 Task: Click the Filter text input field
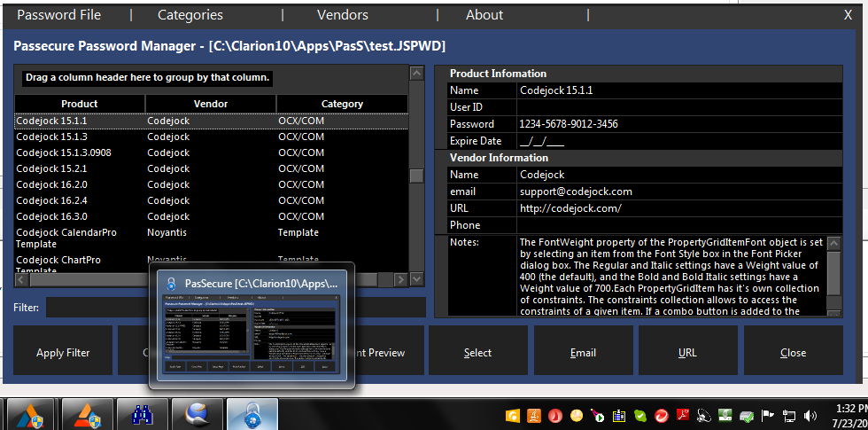pyautogui.click(x=96, y=307)
